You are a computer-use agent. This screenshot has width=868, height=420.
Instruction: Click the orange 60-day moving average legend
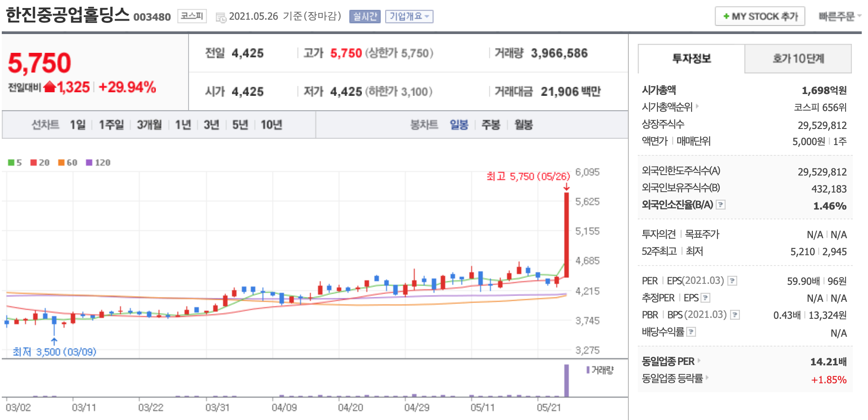click(68, 163)
